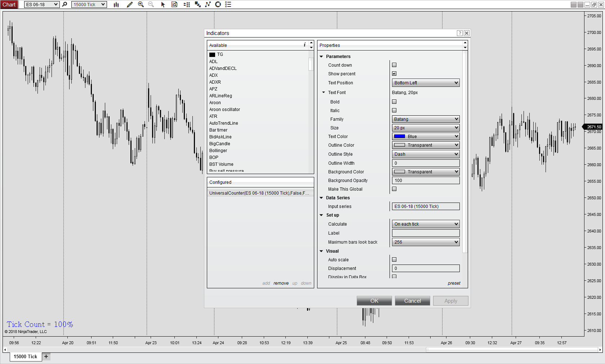
Task: Collapse the Visual section
Action: pos(321,251)
